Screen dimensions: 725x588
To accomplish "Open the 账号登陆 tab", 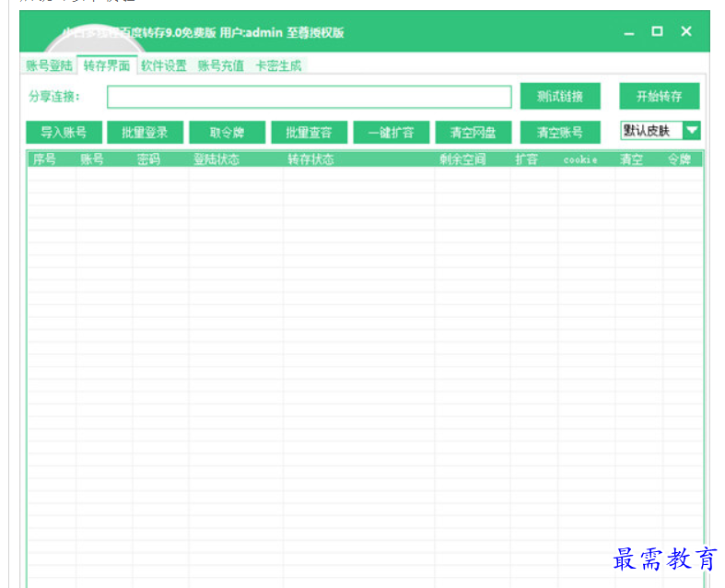I will click(x=49, y=65).
